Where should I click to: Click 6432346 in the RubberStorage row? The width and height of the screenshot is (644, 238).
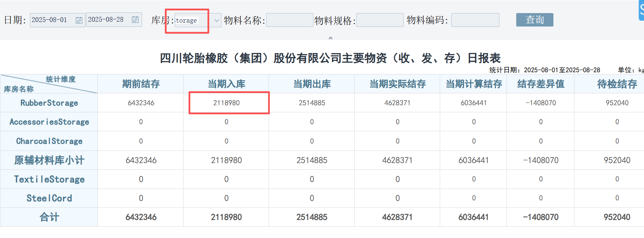141,103
